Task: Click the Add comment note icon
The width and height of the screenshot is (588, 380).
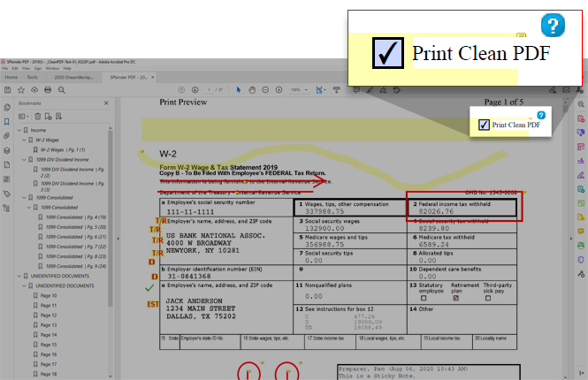Action: pos(356,90)
